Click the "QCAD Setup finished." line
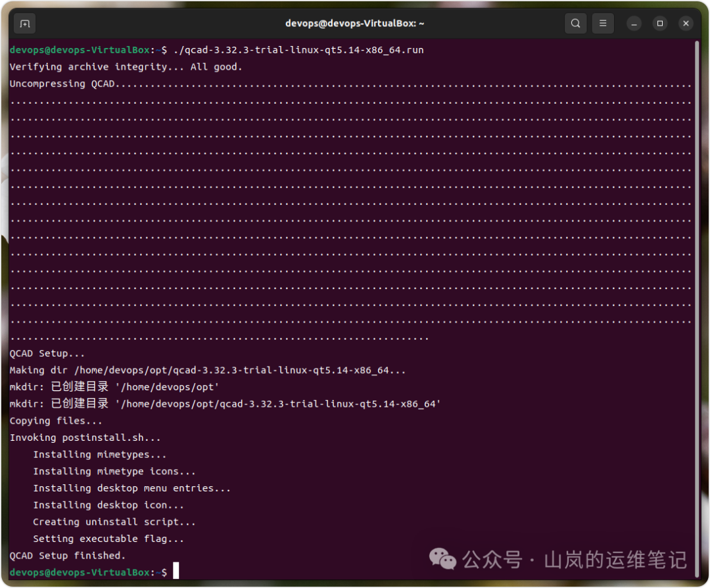 point(67,556)
